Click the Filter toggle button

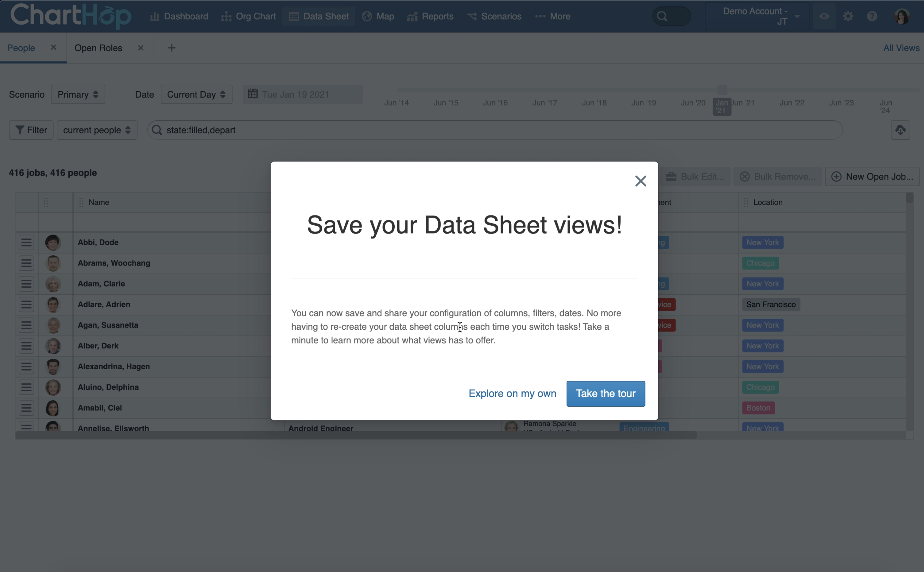pyautogui.click(x=31, y=130)
